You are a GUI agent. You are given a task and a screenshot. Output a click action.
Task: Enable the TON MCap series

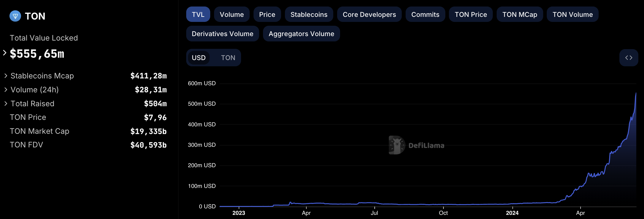[x=520, y=15]
